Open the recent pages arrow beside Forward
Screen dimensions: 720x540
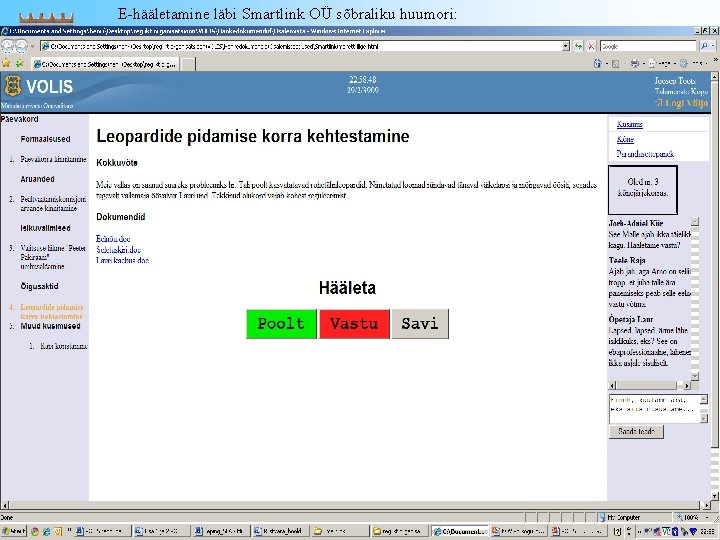tap(32, 46)
